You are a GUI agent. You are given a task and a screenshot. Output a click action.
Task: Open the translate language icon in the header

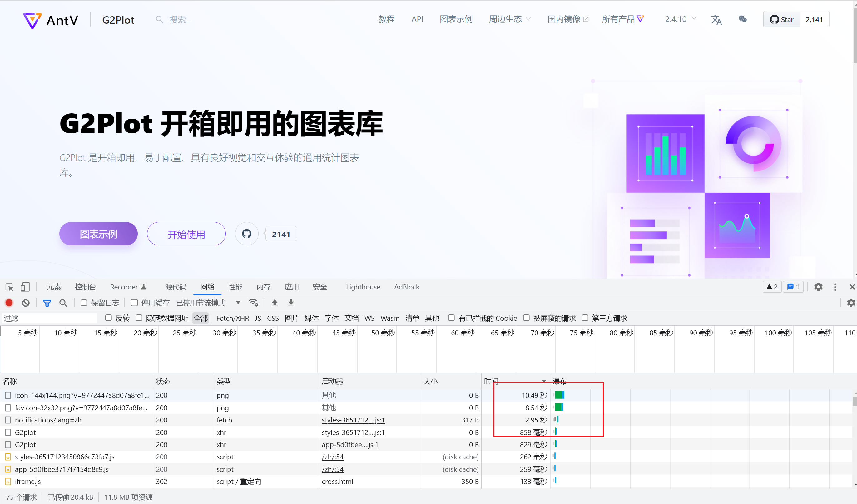716,20
